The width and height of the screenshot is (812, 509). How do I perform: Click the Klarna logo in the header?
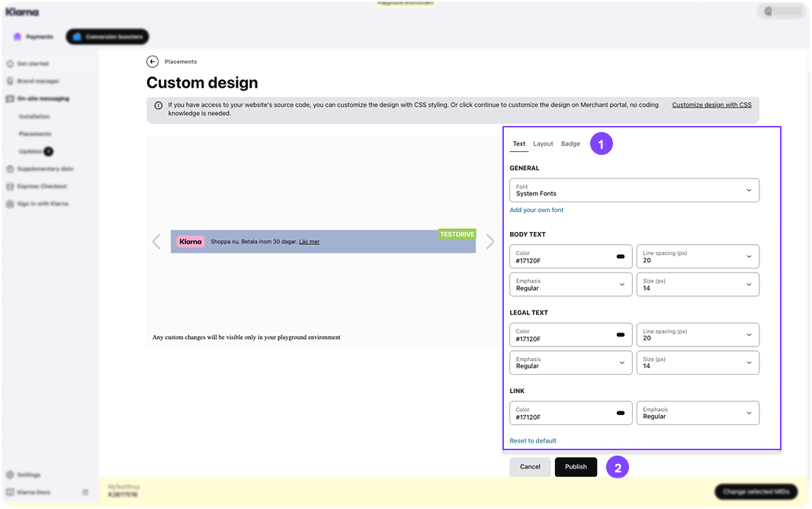pyautogui.click(x=22, y=12)
